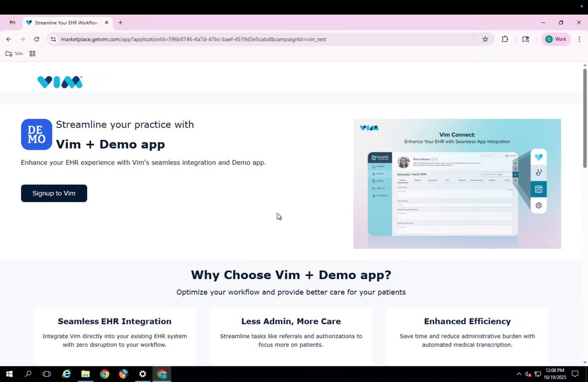The image size is (588, 382).
Task: Restore down the Chrome window
Action: coord(561,23)
